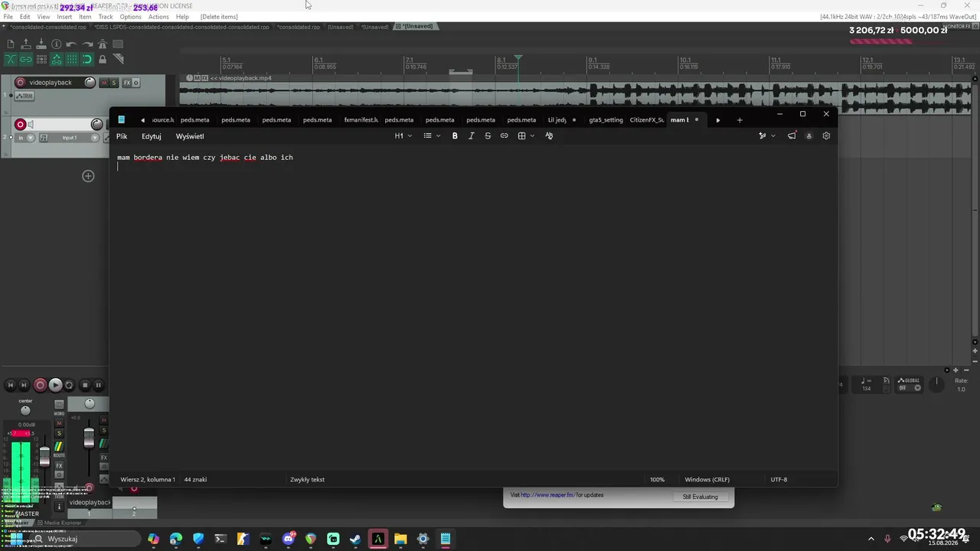Viewport: 980px width, 551px height.
Task: Add new track with plus circle icon
Action: (x=88, y=176)
